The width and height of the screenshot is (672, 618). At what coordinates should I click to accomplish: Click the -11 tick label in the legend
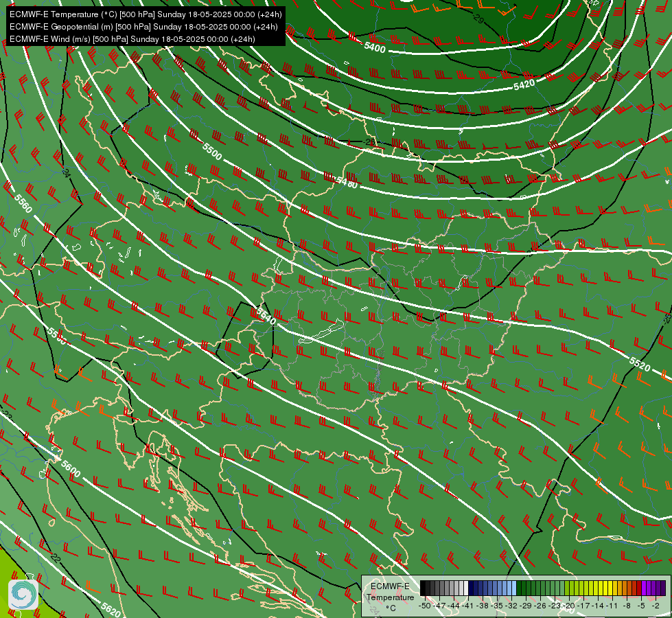(612, 606)
